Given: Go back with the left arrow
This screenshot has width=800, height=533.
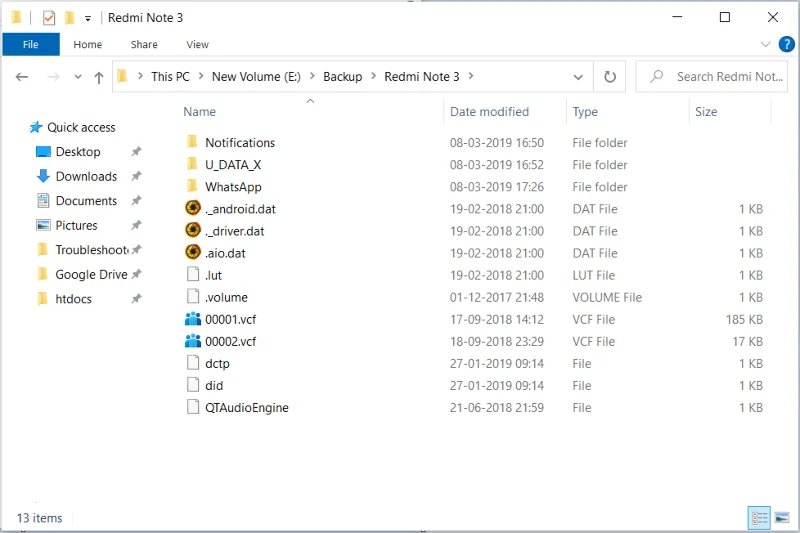Looking at the screenshot, I should pos(22,77).
